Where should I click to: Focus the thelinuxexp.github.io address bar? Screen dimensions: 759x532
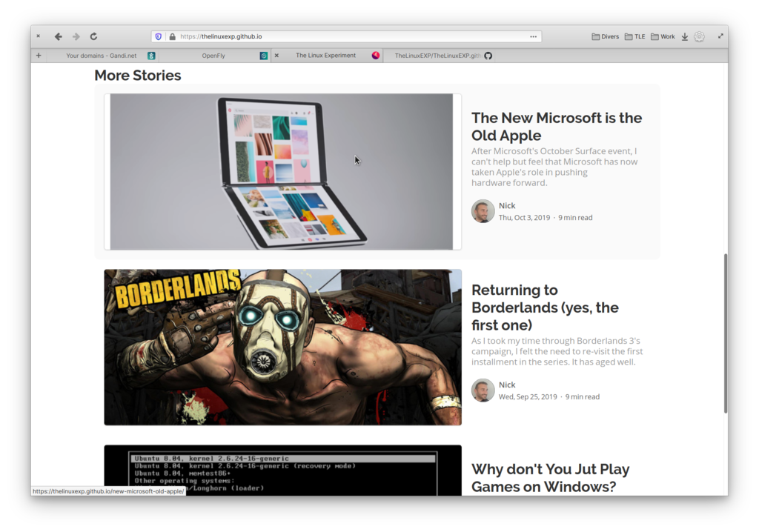point(347,37)
